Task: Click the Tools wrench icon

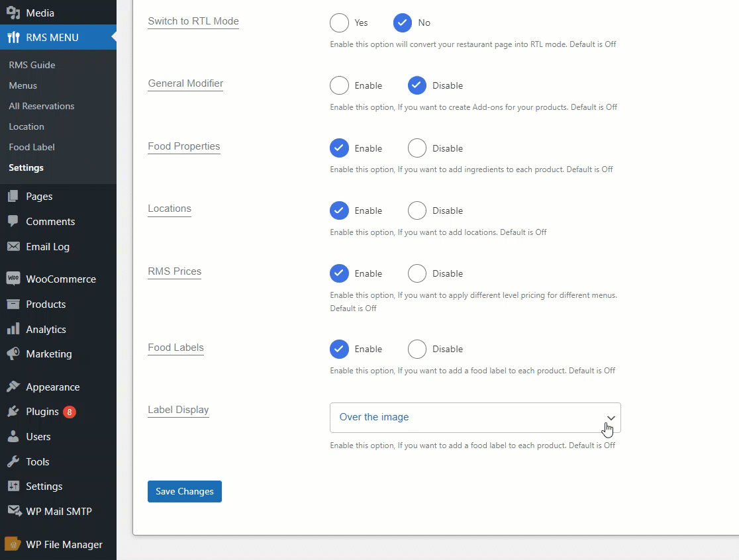Action: click(x=13, y=461)
